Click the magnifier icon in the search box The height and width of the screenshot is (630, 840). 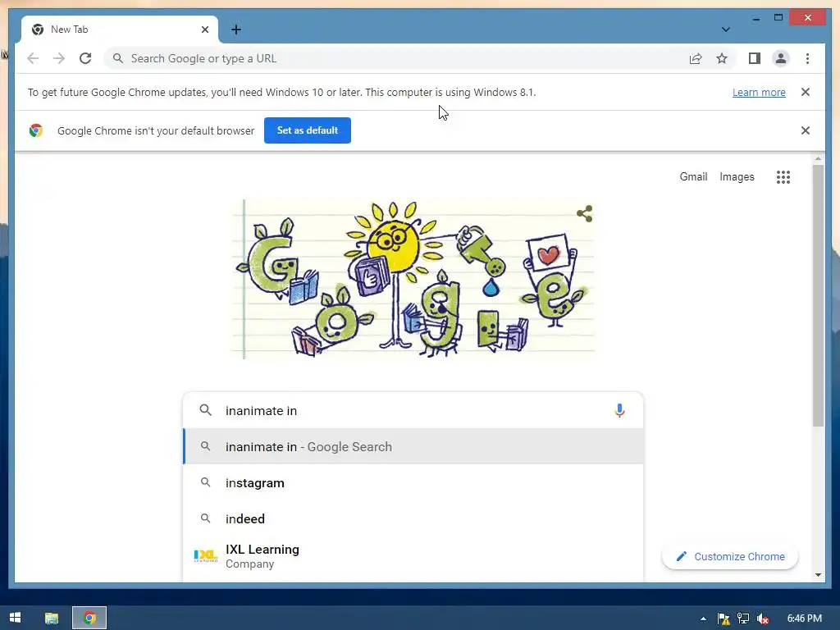[206, 410]
